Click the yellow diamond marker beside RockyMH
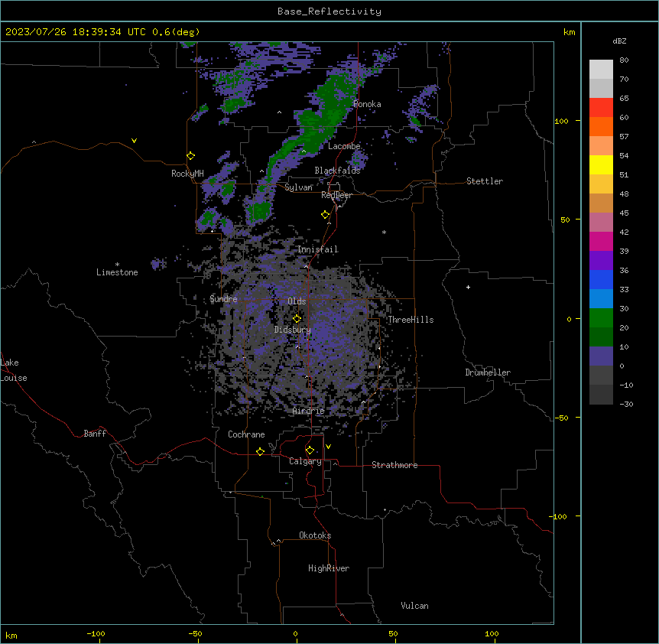659x644 pixels. click(x=191, y=156)
